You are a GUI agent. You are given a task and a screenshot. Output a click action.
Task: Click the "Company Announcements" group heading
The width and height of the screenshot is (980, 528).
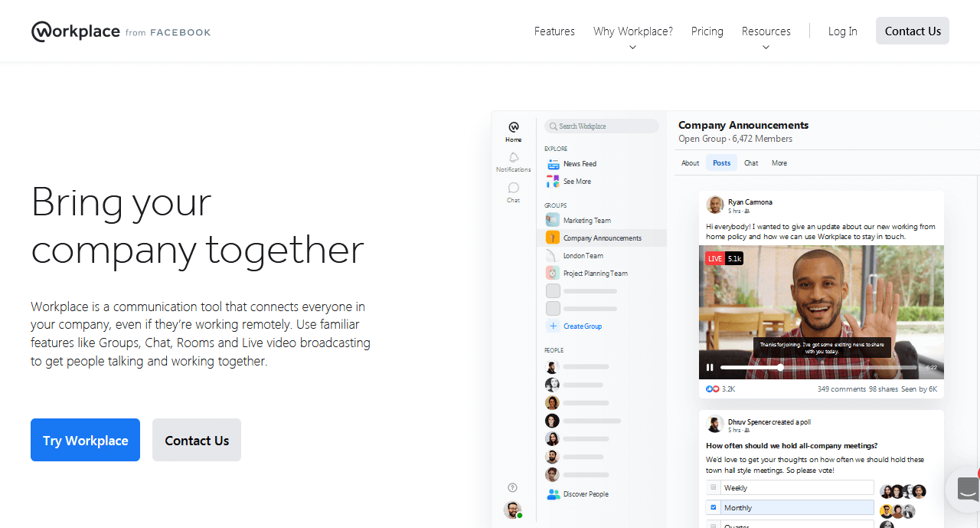(x=743, y=125)
